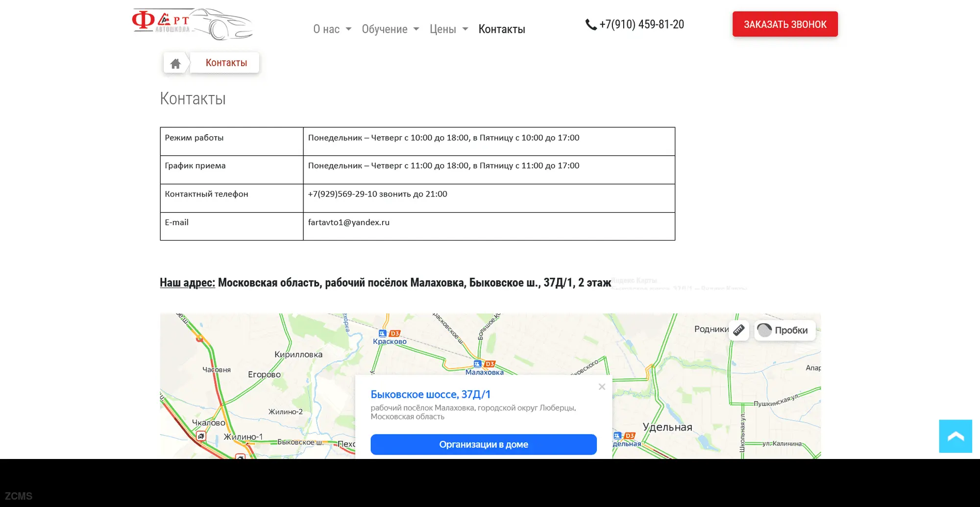Click the home icon in breadcrumb
The image size is (980, 507).
click(175, 63)
